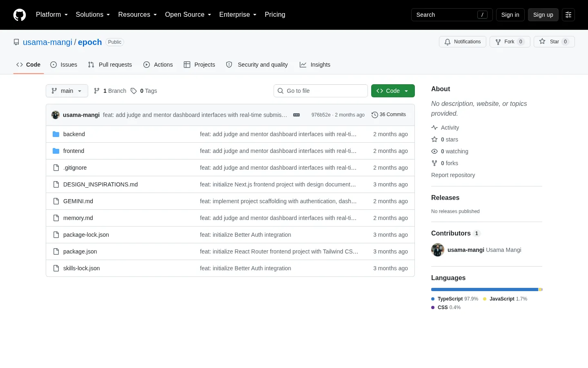Open the frontend folder icon
588x368 pixels.
coord(56,151)
